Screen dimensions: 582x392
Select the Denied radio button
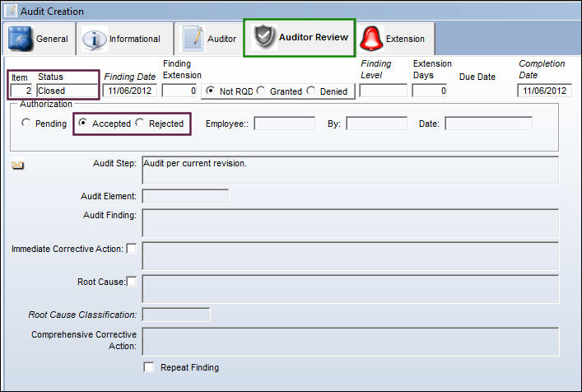(311, 91)
